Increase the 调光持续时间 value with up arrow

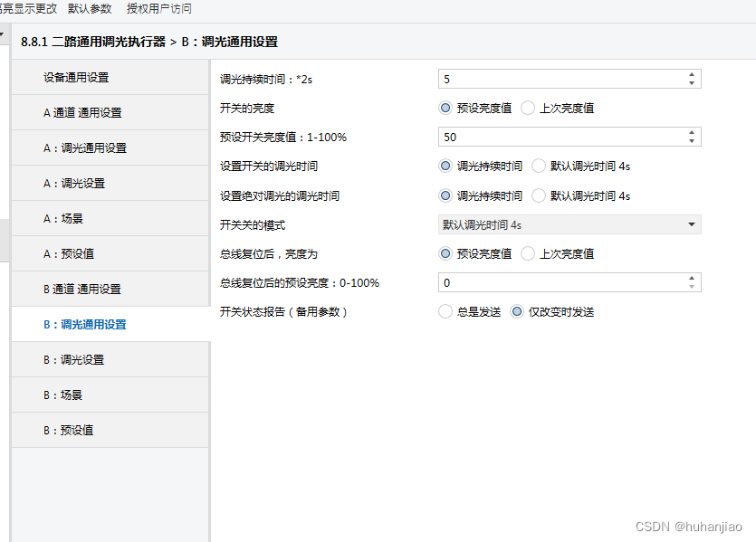(x=692, y=75)
